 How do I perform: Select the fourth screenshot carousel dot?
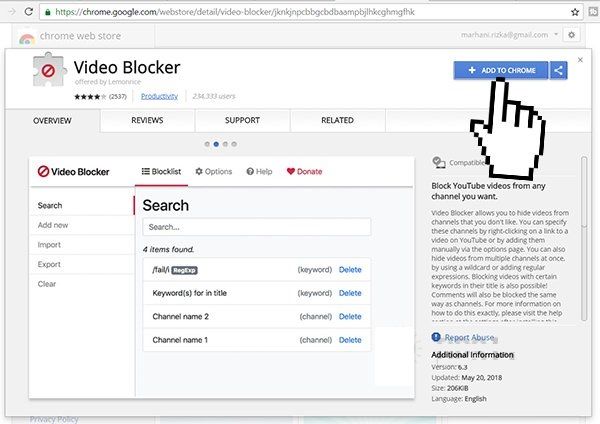(234, 144)
